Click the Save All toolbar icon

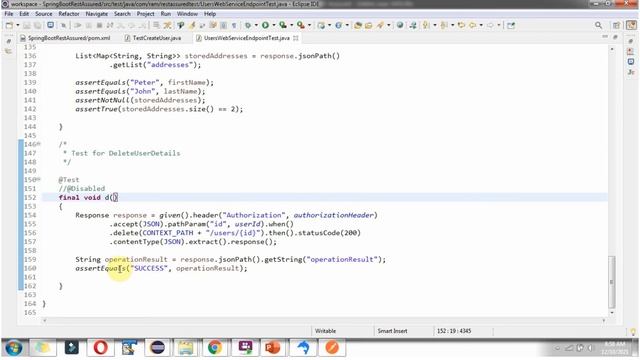pos(37,25)
